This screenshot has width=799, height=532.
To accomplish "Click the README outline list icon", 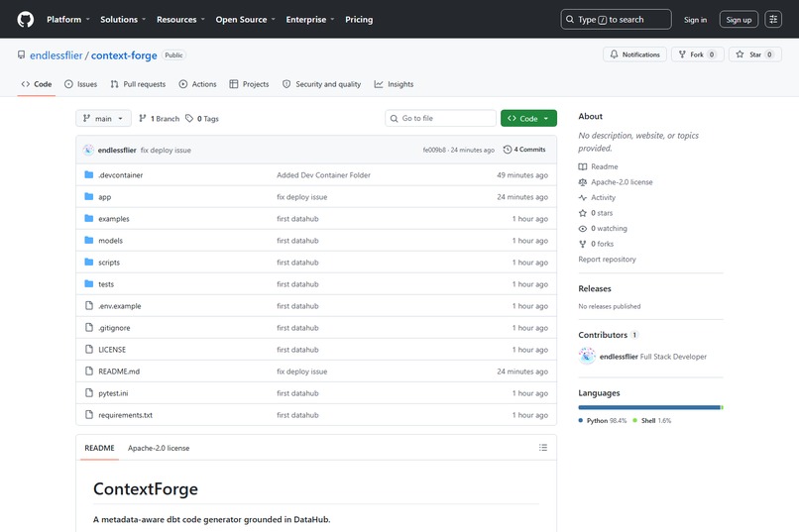I will [543, 448].
